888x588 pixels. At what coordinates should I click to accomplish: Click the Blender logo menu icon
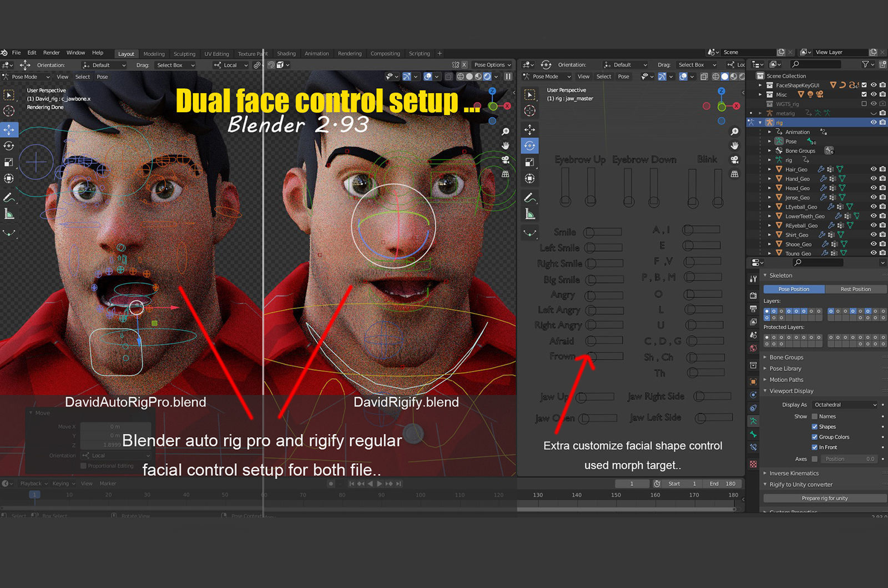pos(4,53)
